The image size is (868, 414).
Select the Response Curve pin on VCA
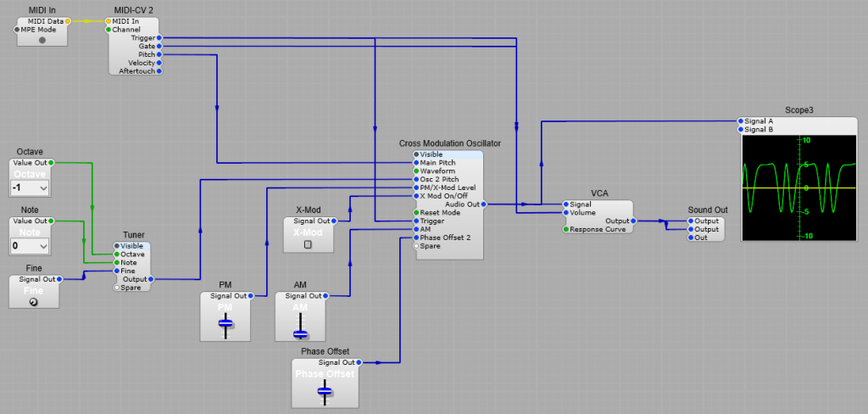565,229
